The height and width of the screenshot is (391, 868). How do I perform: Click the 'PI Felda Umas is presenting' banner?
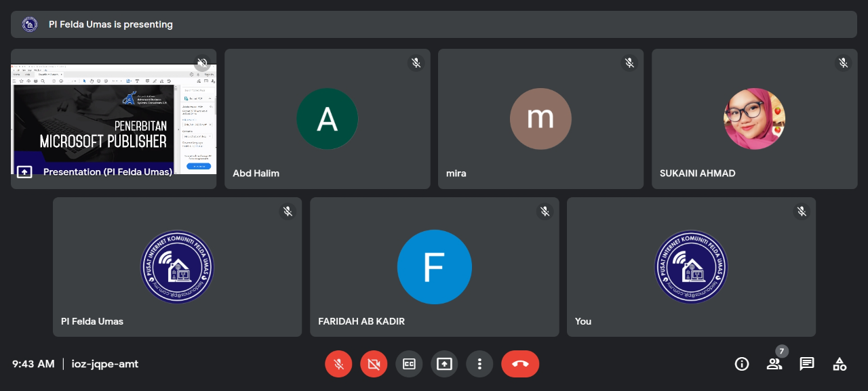tap(434, 24)
